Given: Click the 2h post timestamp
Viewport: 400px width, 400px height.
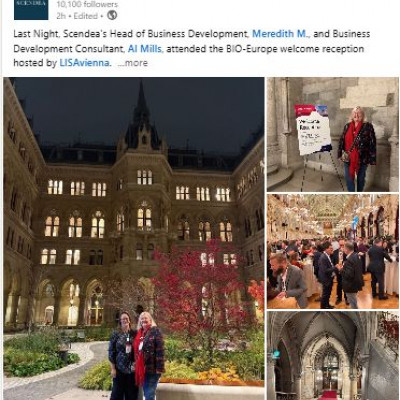Looking at the screenshot, I should tap(61, 16).
